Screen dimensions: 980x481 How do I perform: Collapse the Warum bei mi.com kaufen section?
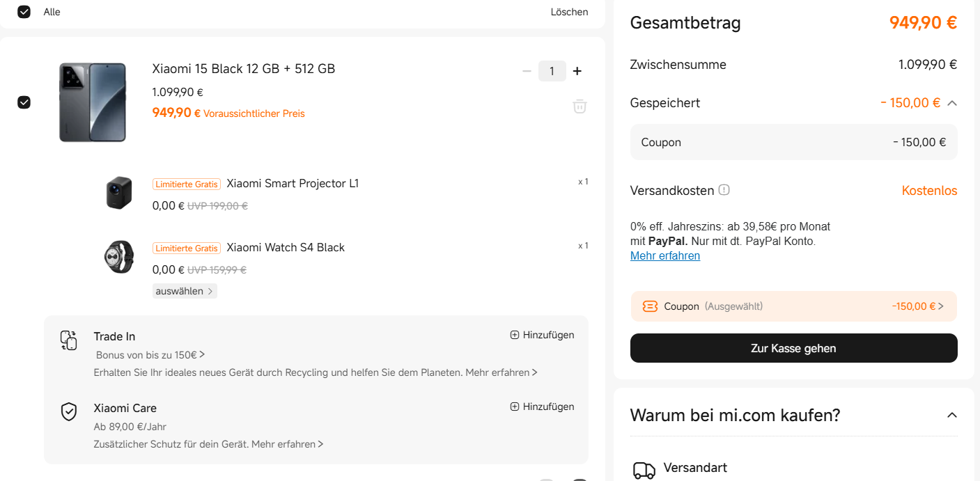tap(951, 416)
